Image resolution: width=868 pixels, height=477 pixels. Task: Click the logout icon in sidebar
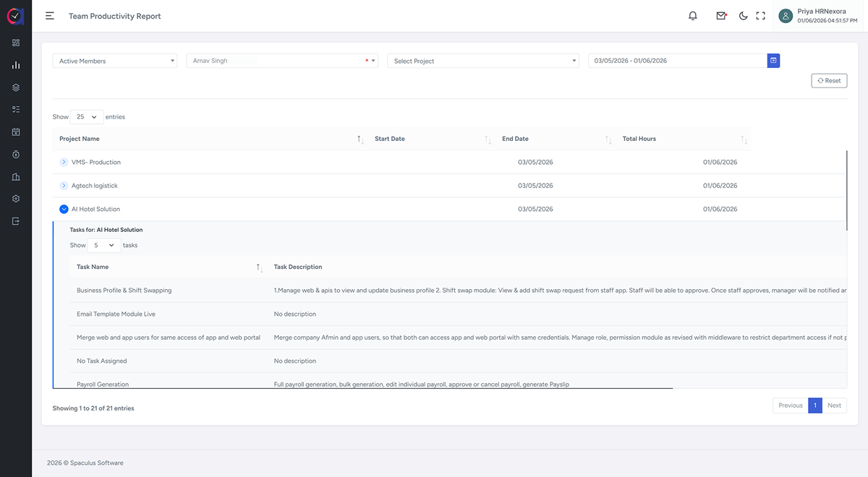[x=16, y=221]
